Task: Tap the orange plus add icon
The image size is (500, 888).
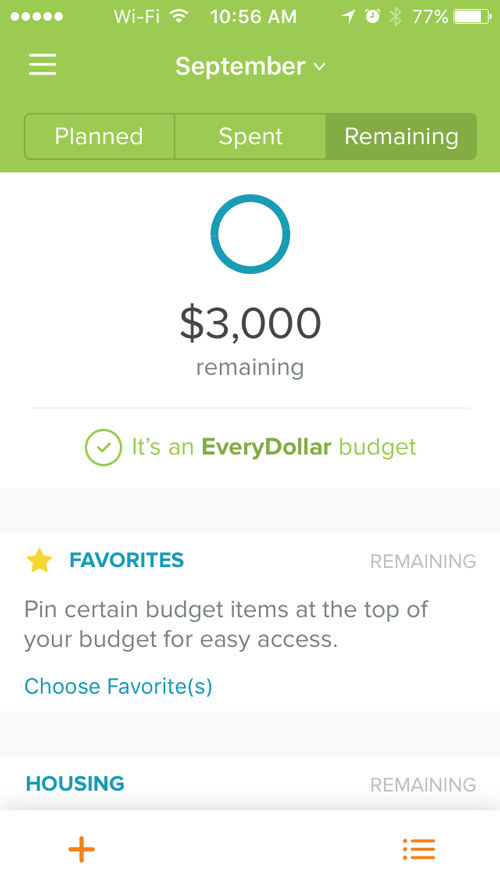Action: point(82,849)
